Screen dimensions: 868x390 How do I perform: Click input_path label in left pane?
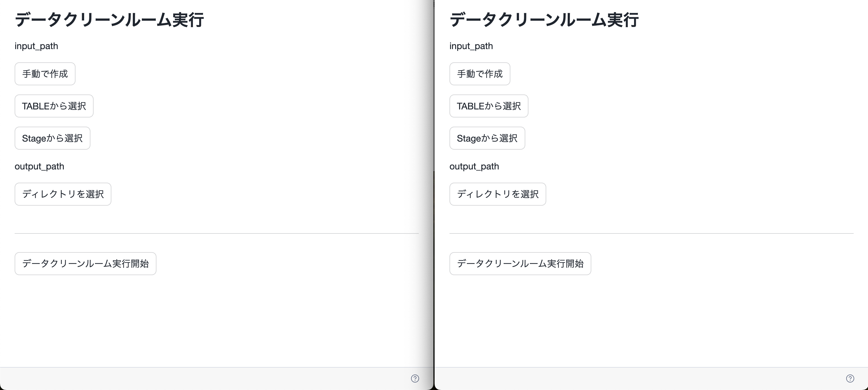36,46
